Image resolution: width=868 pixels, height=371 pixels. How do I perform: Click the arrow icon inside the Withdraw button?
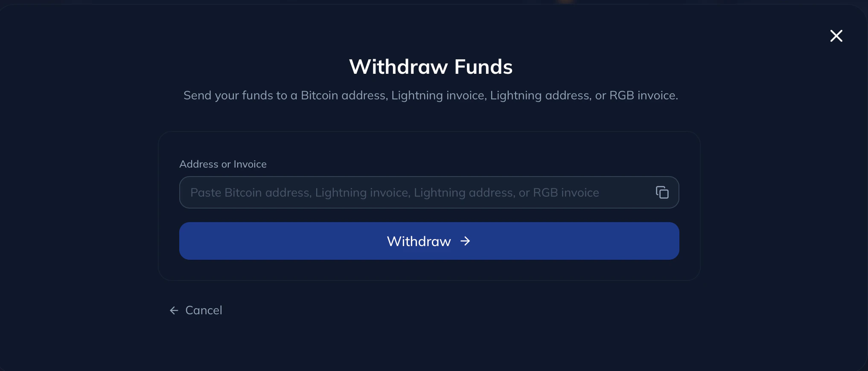pos(465,241)
